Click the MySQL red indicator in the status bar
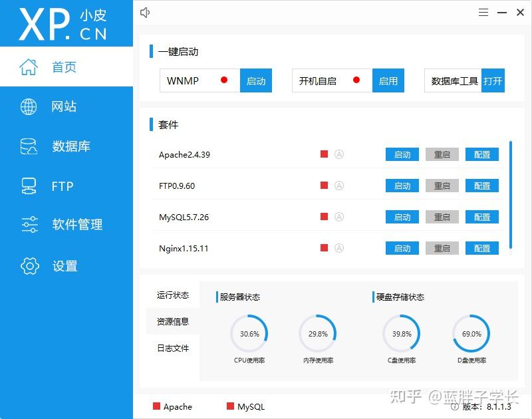 pyautogui.click(x=230, y=406)
